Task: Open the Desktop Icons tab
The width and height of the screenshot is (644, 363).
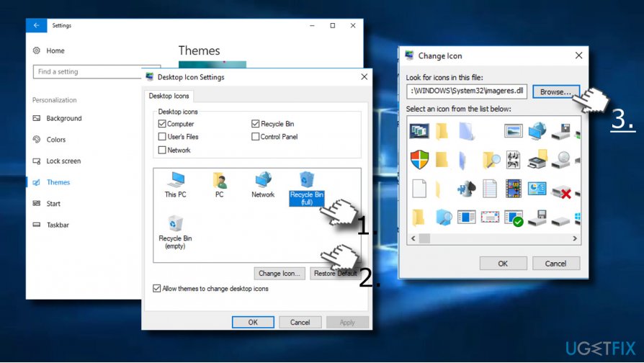Action: pyautogui.click(x=169, y=96)
